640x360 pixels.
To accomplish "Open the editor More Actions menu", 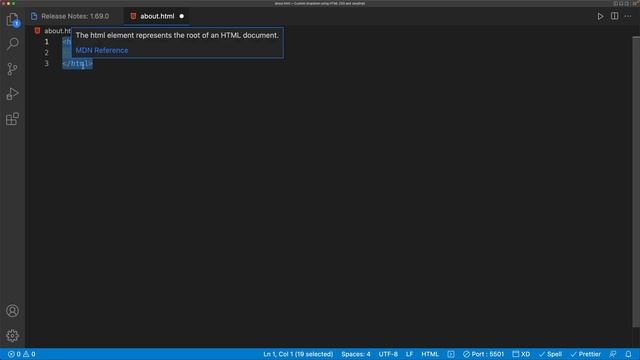I will tap(628, 16).
